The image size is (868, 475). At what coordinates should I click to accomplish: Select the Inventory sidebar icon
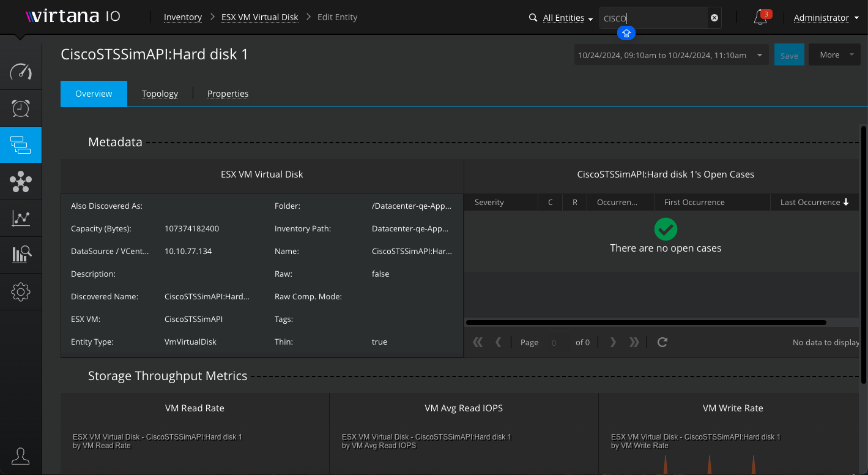[x=21, y=145]
